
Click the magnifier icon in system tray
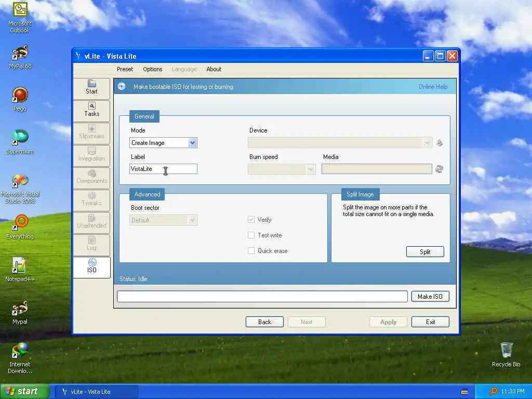tap(494, 391)
